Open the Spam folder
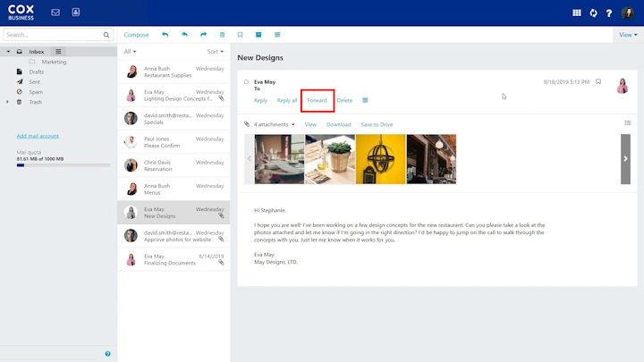Viewport: 644px width, 362px height. 36,92
